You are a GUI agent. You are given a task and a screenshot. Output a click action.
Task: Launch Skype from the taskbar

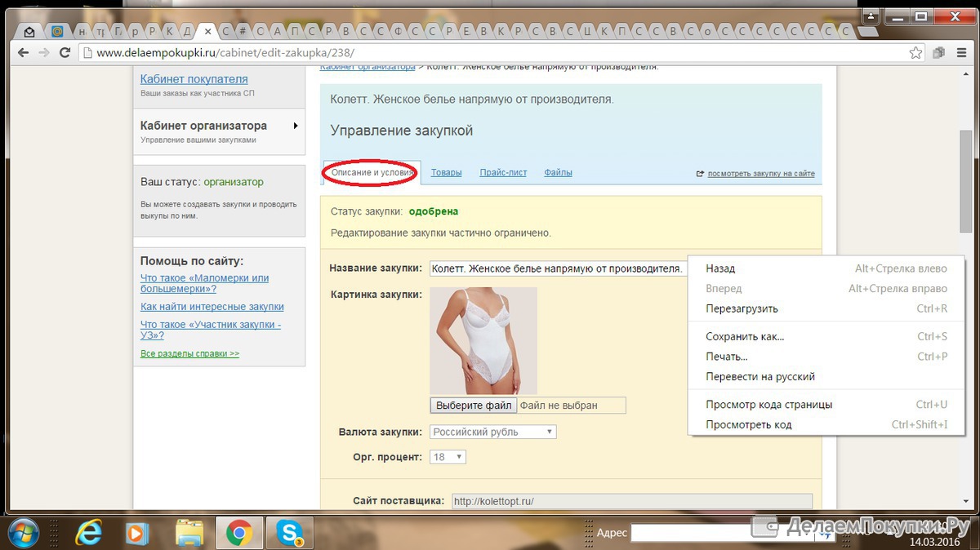(289, 533)
